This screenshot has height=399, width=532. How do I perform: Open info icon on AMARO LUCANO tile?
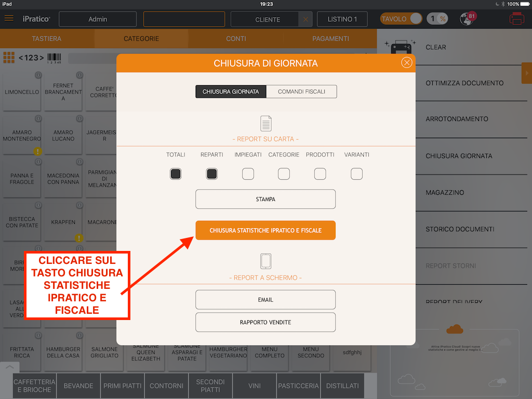click(x=79, y=118)
